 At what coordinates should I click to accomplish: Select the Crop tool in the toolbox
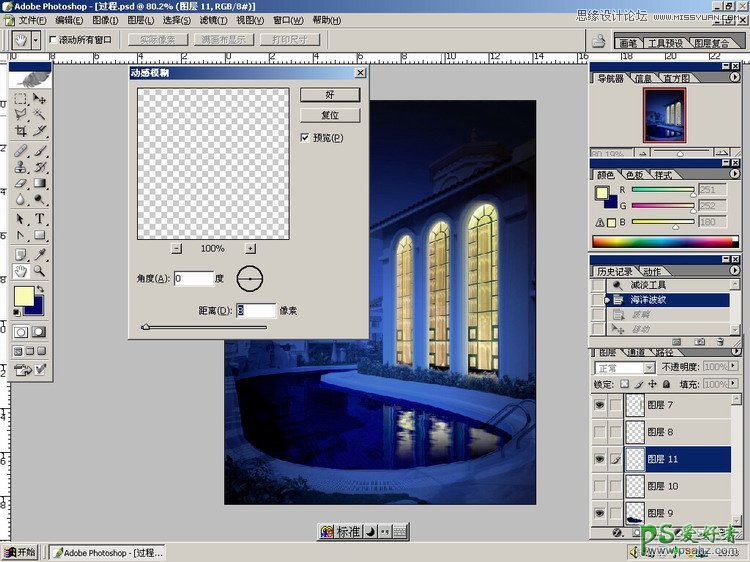20,131
